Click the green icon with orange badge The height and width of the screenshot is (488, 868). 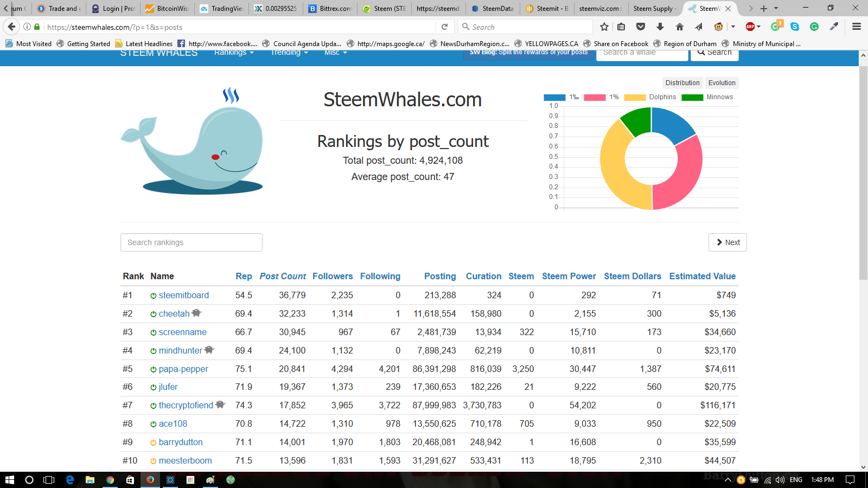click(776, 26)
